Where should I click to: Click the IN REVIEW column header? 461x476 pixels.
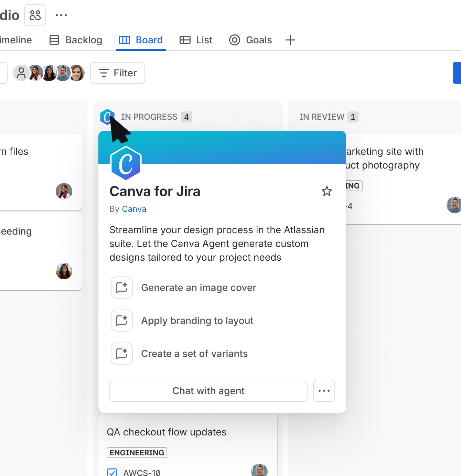tap(322, 117)
